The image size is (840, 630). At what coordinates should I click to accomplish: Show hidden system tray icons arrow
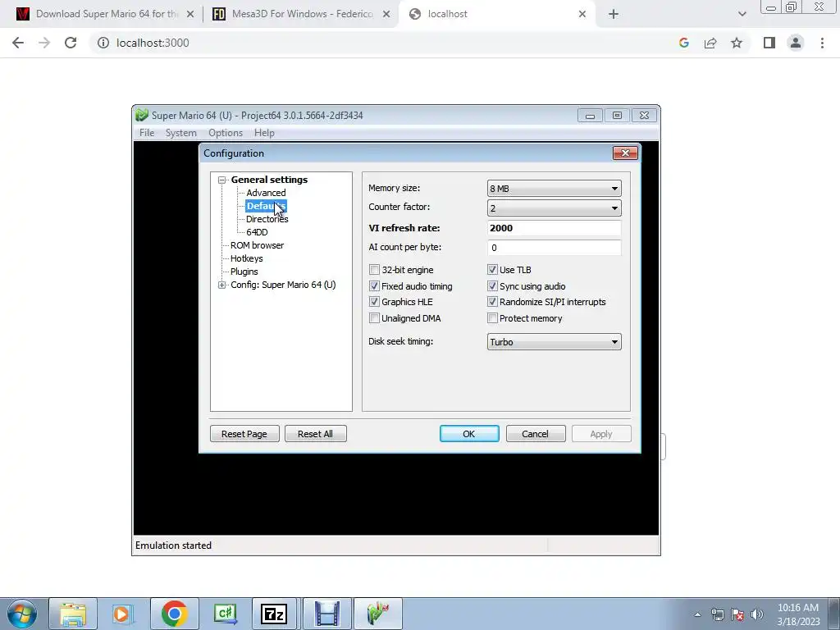[x=697, y=614]
